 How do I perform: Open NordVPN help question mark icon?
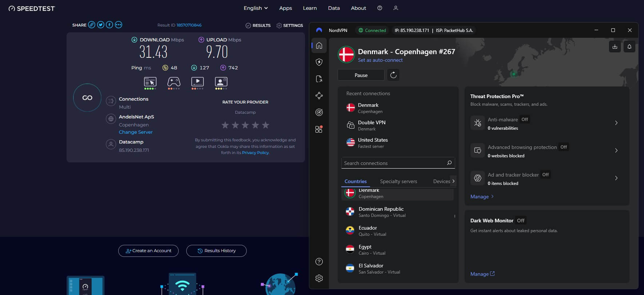(319, 262)
